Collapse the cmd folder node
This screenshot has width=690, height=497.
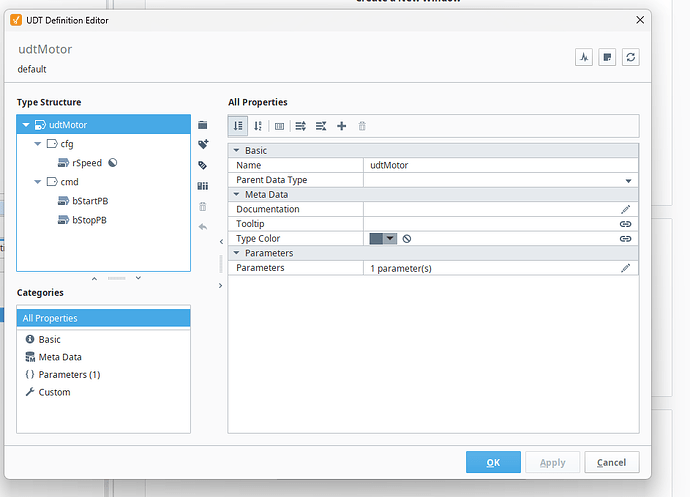38,182
